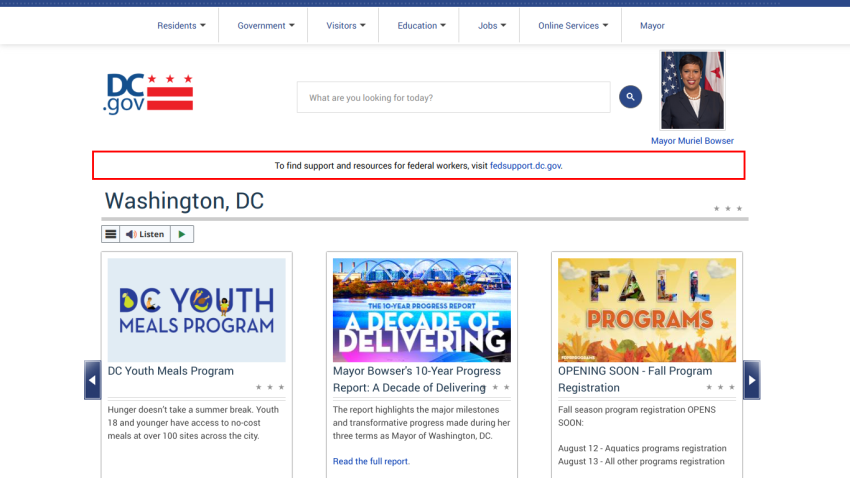This screenshot has height=478, width=850.
Task: Expand the Education dropdown menu
Action: (x=421, y=25)
